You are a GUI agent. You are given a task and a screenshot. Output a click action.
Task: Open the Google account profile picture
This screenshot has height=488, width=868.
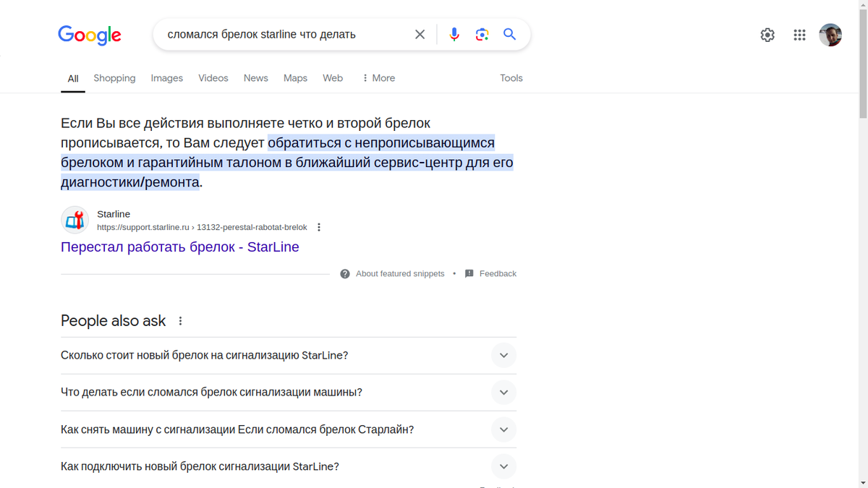coord(830,35)
